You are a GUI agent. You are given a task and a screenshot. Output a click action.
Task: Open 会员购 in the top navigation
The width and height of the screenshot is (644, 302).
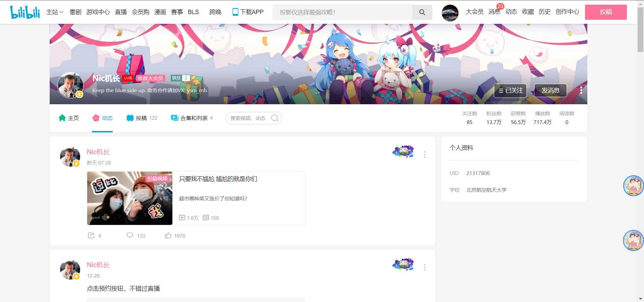(141, 12)
